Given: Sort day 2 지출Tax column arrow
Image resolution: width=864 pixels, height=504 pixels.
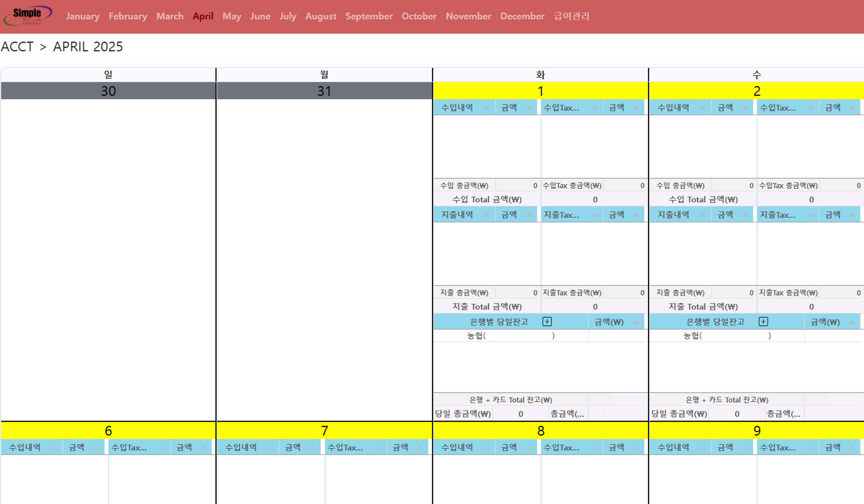Looking at the screenshot, I should point(811,215).
